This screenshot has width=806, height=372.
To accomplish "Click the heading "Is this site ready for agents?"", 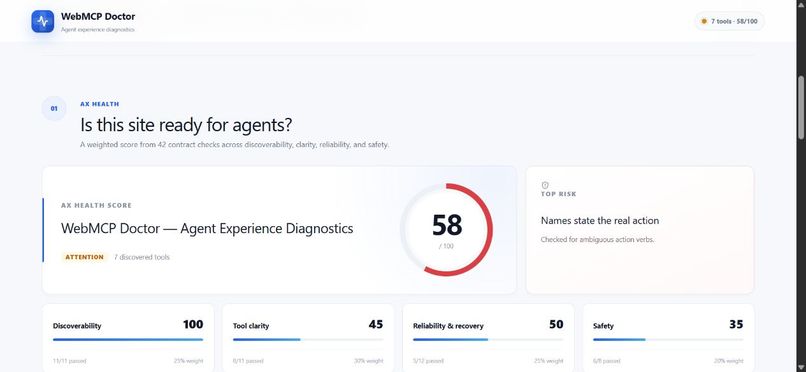I will coord(187,125).
